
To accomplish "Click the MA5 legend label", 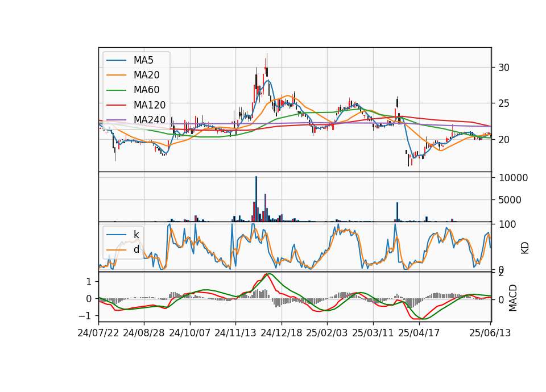I will (x=143, y=60).
